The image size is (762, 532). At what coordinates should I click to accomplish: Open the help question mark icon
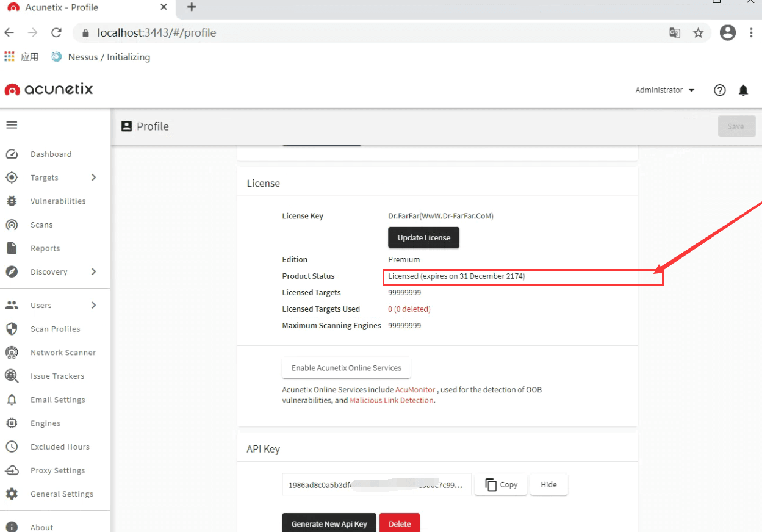(720, 90)
